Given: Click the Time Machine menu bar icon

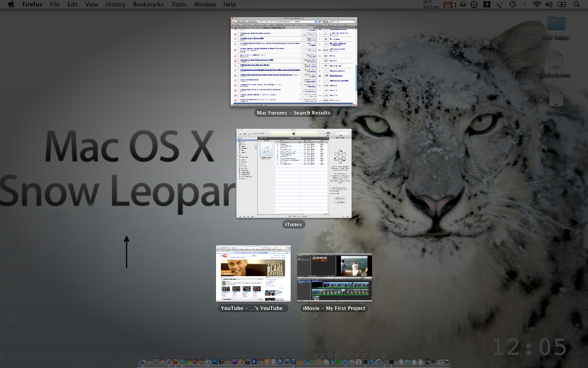Looking at the screenshot, I should click(x=512, y=4).
